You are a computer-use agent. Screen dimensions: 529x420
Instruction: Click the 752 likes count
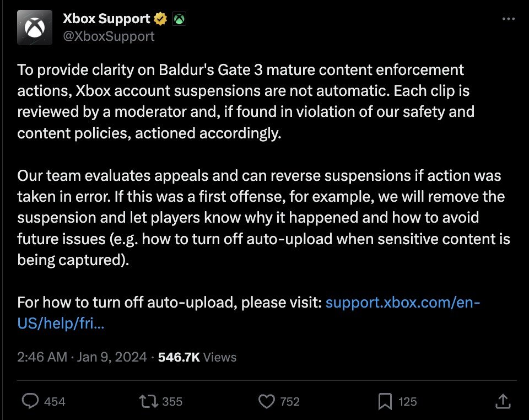click(x=290, y=402)
